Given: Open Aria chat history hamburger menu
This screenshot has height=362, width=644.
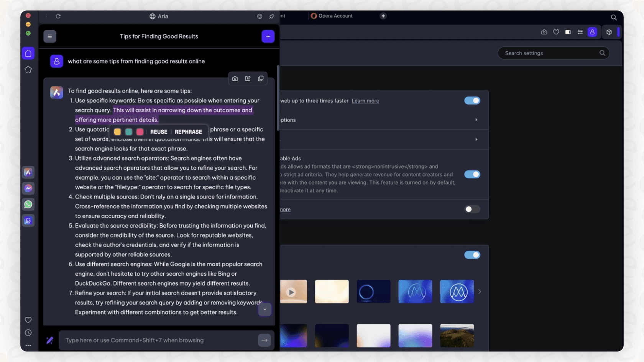Looking at the screenshot, I should click(x=49, y=36).
